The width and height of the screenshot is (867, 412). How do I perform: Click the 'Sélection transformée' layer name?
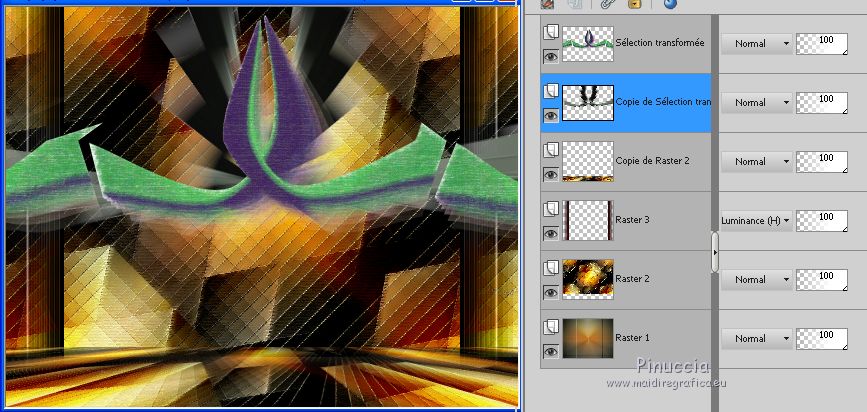pyautogui.click(x=660, y=43)
